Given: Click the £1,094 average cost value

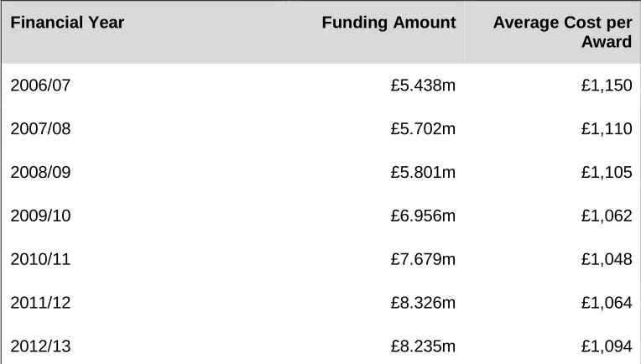Looking at the screenshot, I should tap(607, 346).
